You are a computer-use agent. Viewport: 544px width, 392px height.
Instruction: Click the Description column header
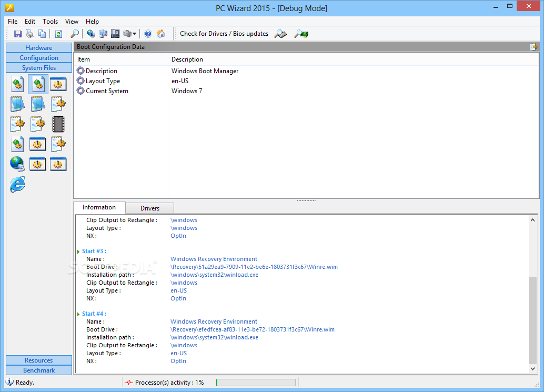(x=354, y=59)
